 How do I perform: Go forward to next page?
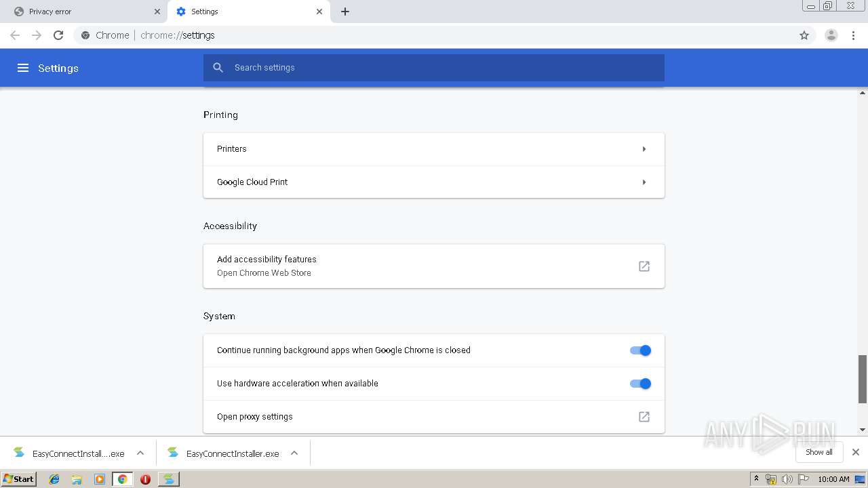(x=37, y=35)
